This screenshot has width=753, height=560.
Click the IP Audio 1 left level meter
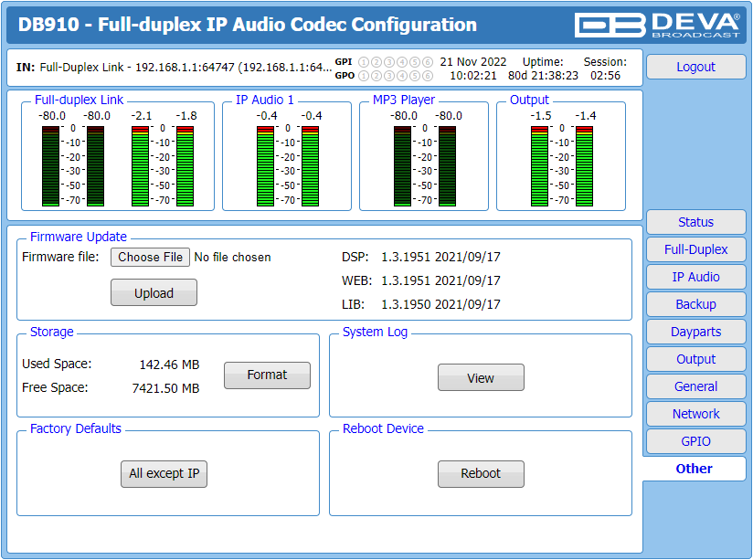(265, 166)
